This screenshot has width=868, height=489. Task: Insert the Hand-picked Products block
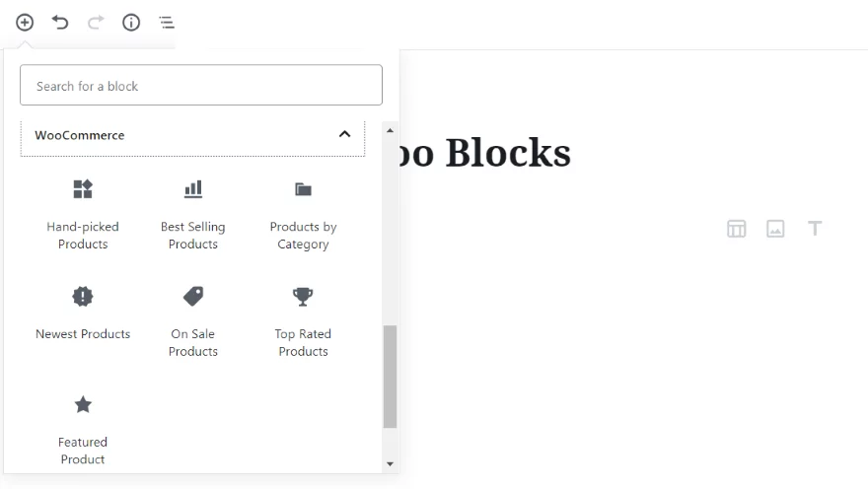coord(83,216)
